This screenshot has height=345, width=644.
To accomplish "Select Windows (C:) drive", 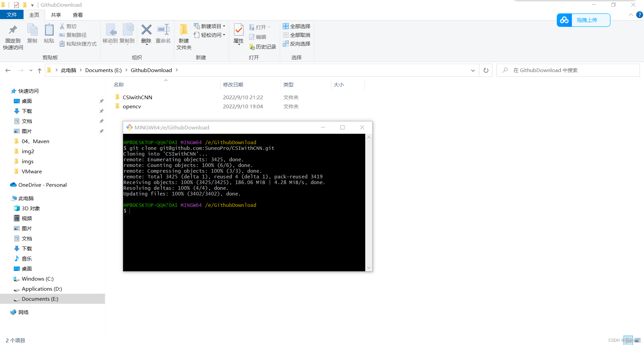I will [38, 279].
